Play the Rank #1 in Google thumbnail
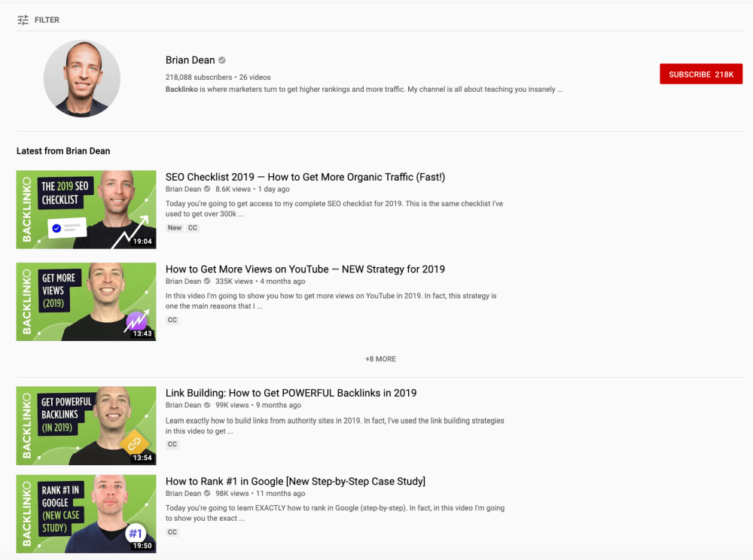This screenshot has width=753, height=560. pos(87,514)
